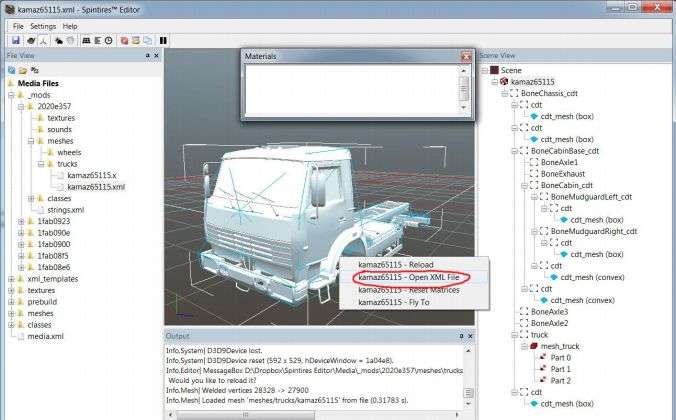Choose 'kamaz65115 - Open XML File' context item
Viewport: 676px width, 420px height.
click(x=407, y=276)
